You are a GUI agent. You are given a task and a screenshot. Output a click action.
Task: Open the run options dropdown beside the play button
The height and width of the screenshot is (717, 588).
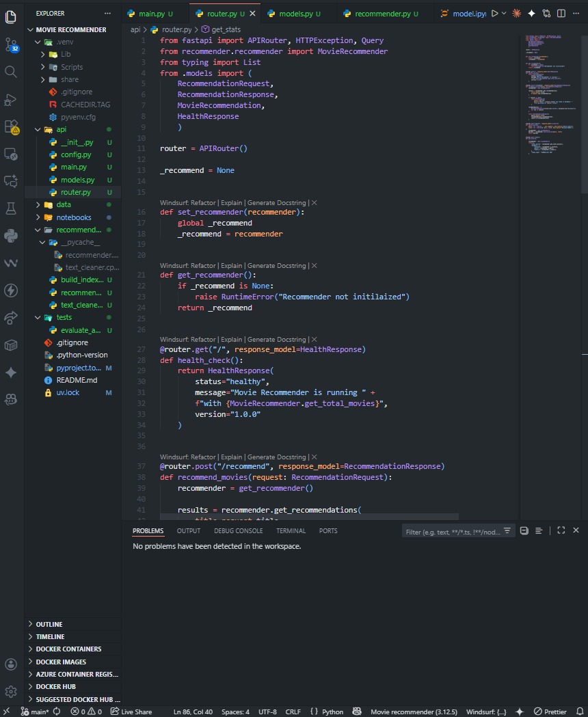coord(506,13)
